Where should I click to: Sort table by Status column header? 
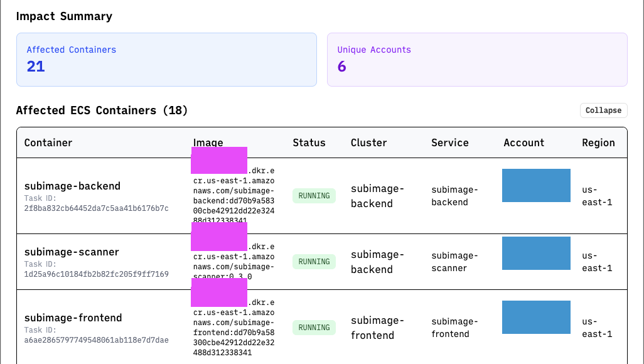[x=309, y=142]
